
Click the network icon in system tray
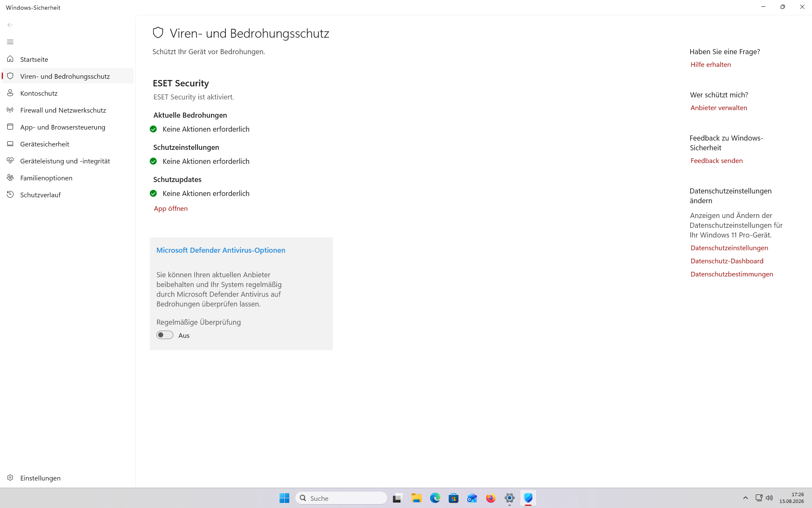(x=759, y=498)
